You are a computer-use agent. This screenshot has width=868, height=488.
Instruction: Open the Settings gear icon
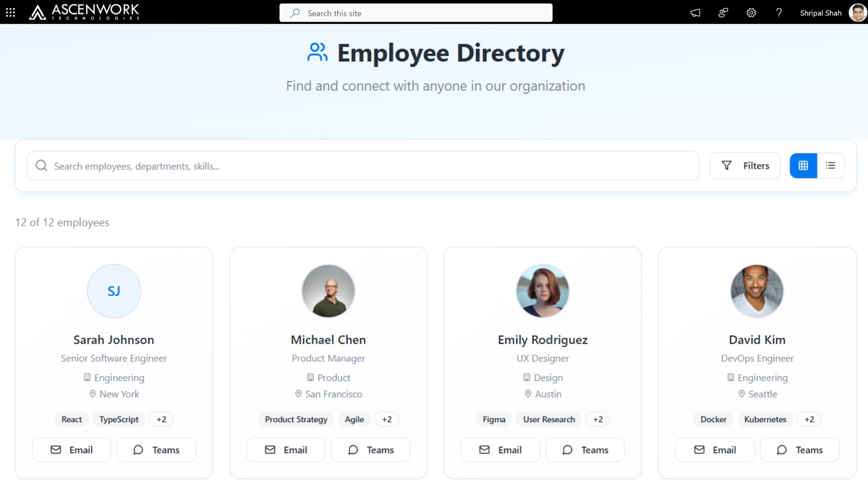tap(751, 13)
